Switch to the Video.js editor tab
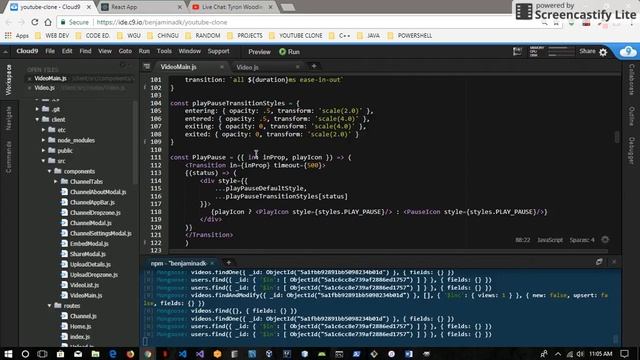The image size is (640, 360). click(x=247, y=67)
